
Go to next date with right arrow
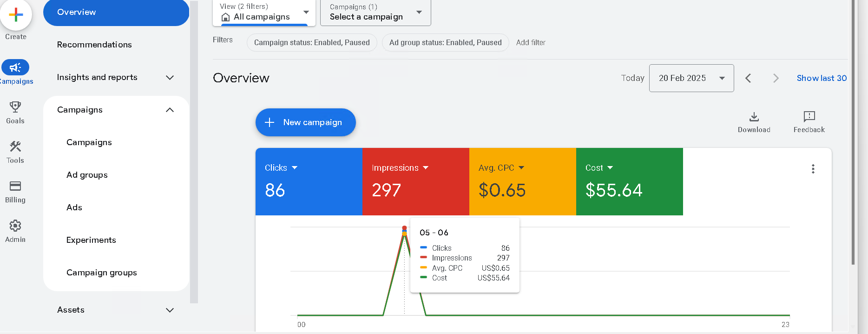(776, 78)
